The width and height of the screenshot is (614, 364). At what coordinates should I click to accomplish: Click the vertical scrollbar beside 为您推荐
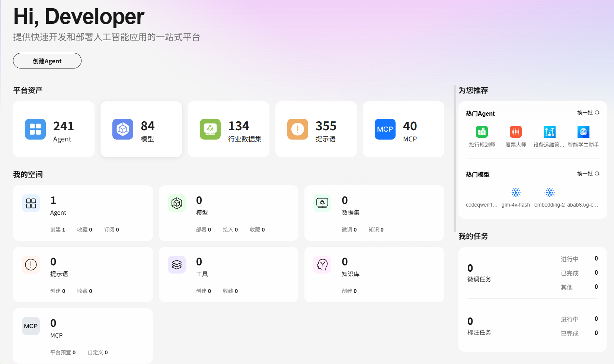click(454, 159)
